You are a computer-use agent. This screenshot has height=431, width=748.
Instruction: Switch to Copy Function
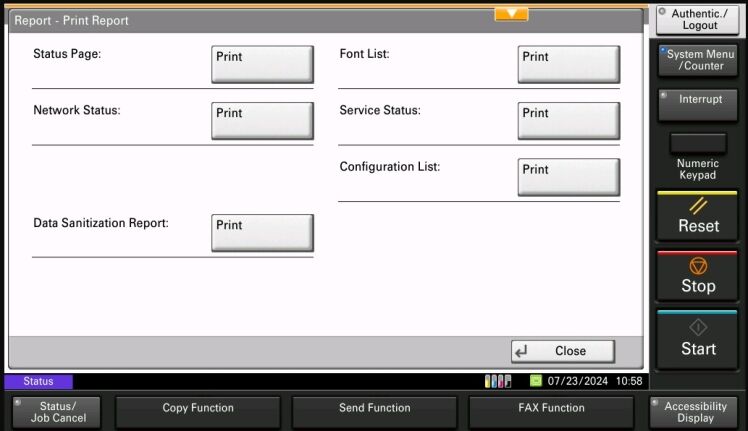point(198,409)
